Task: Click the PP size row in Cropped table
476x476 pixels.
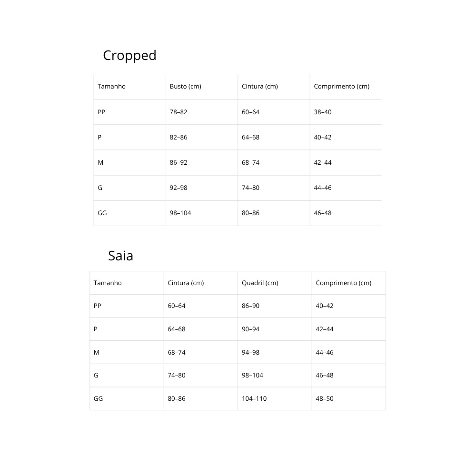Action: pos(101,112)
